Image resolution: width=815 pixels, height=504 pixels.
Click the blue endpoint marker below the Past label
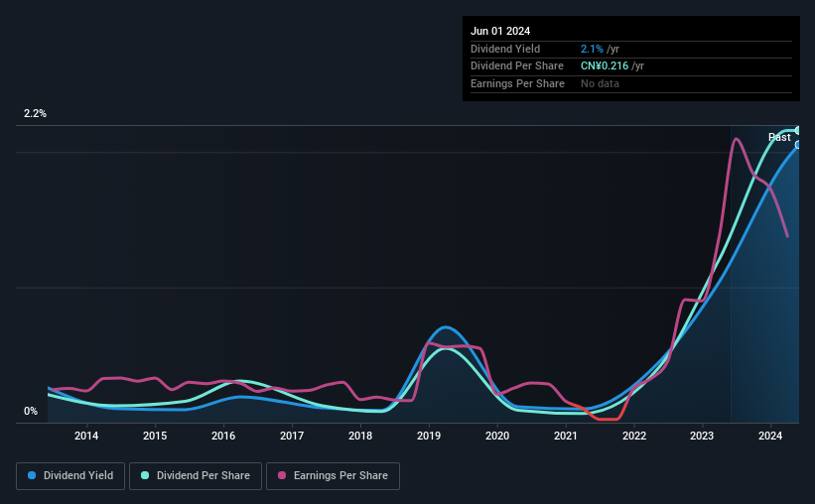pos(798,145)
